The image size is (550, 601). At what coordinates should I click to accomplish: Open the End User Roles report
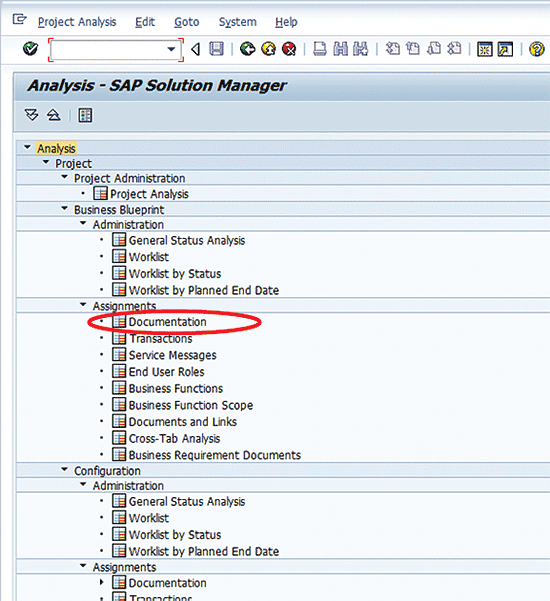(166, 372)
